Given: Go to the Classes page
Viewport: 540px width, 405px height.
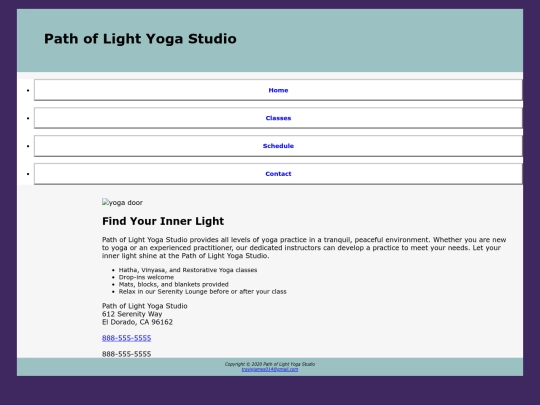Looking at the screenshot, I should click(x=278, y=118).
